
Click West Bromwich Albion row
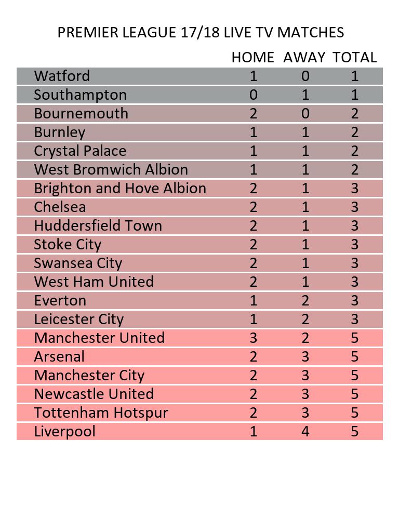pos(111,170)
